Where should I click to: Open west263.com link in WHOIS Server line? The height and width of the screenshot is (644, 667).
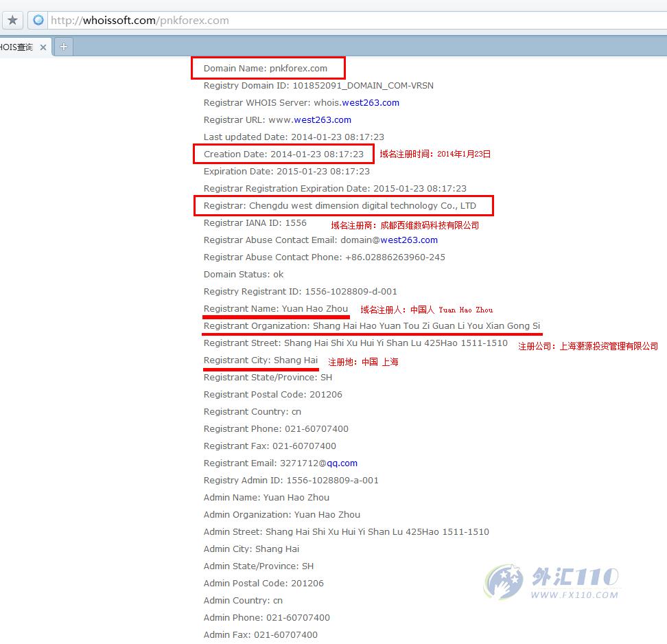(371, 102)
